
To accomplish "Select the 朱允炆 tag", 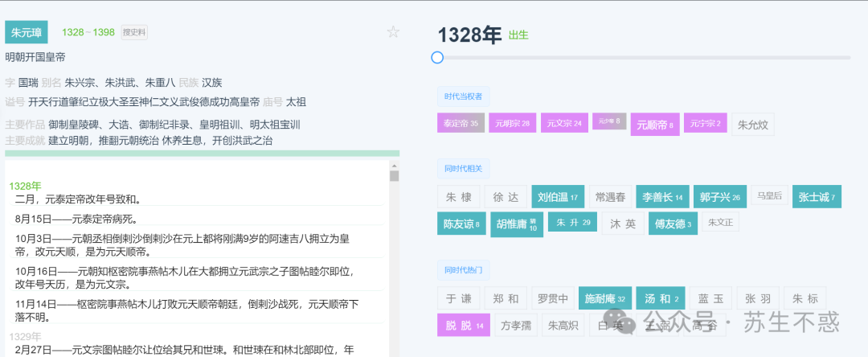I will coord(753,125).
